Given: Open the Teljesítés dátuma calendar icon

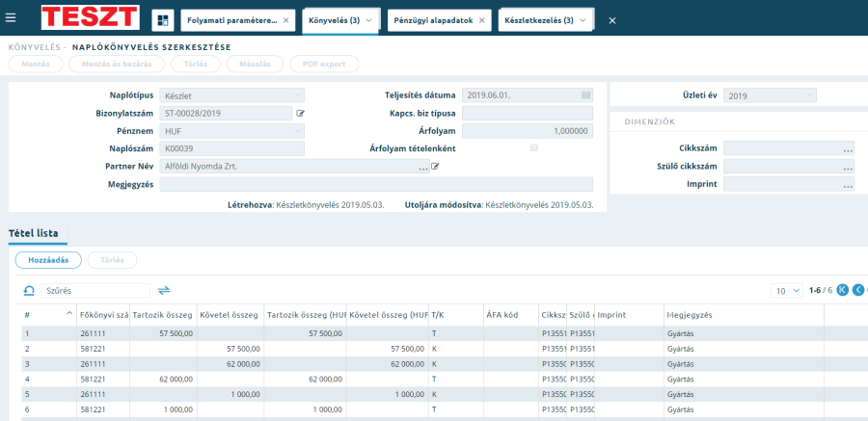Looking at the screenshot, I should (x=585, y=94).
